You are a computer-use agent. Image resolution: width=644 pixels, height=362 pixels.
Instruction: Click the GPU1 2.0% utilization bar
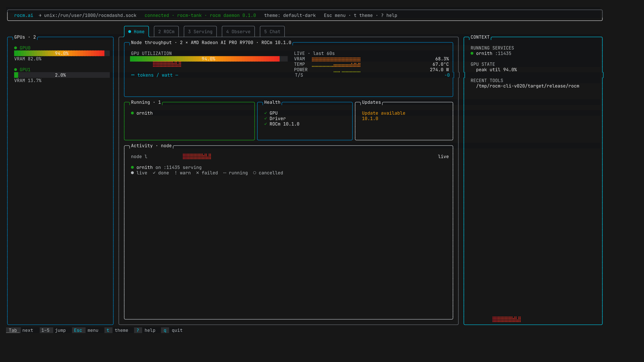[62, 75]
